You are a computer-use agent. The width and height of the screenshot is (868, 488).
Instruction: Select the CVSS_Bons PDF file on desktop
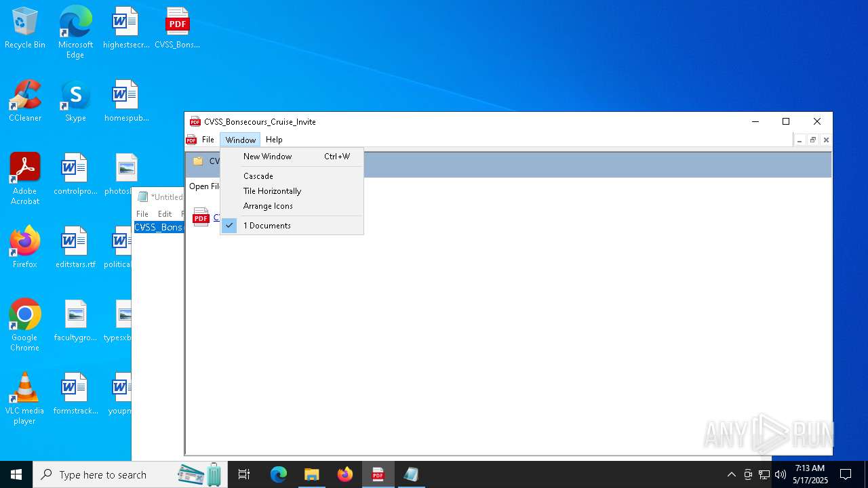pyautogui.click(x=177, y=28)
